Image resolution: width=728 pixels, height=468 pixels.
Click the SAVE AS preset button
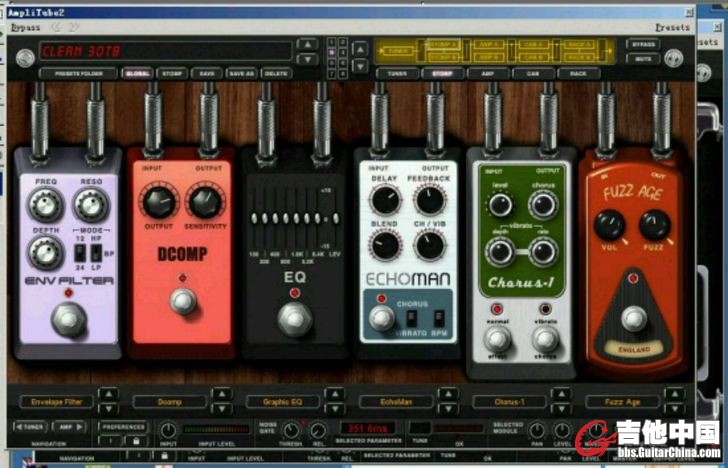click(241, 73)
